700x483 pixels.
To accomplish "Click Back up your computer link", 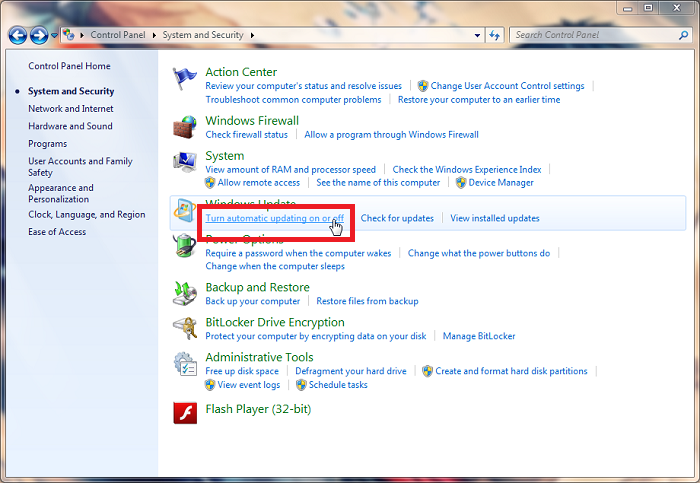I will point(253,301).
